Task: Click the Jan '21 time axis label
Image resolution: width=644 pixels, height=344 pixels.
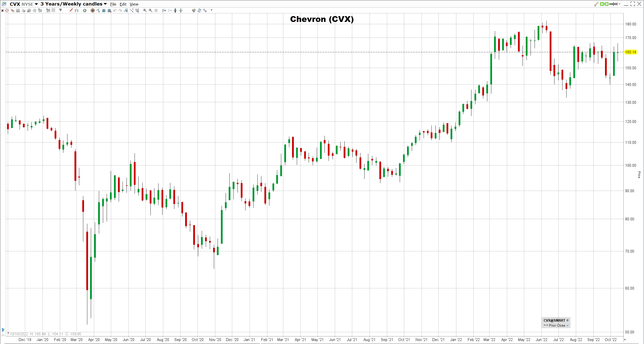Action: pyautogui.click(x=249, y=339)
